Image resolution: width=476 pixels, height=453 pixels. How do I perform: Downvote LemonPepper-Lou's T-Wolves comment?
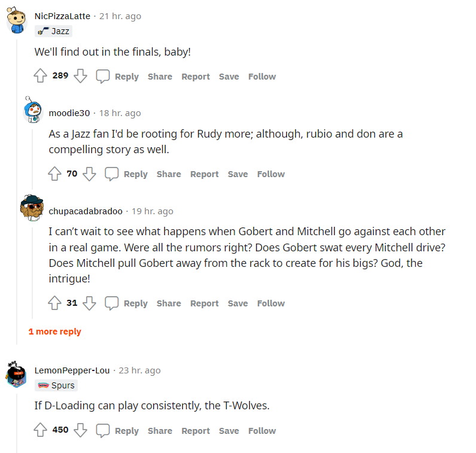[x=81, y=430]
